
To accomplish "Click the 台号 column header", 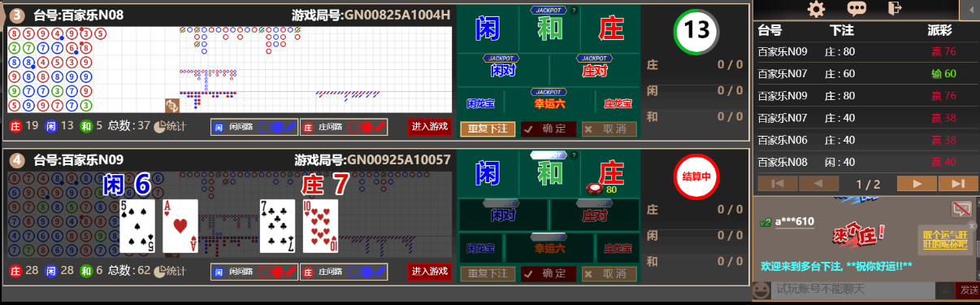I will pyautogui.click(x=770, y=31).
